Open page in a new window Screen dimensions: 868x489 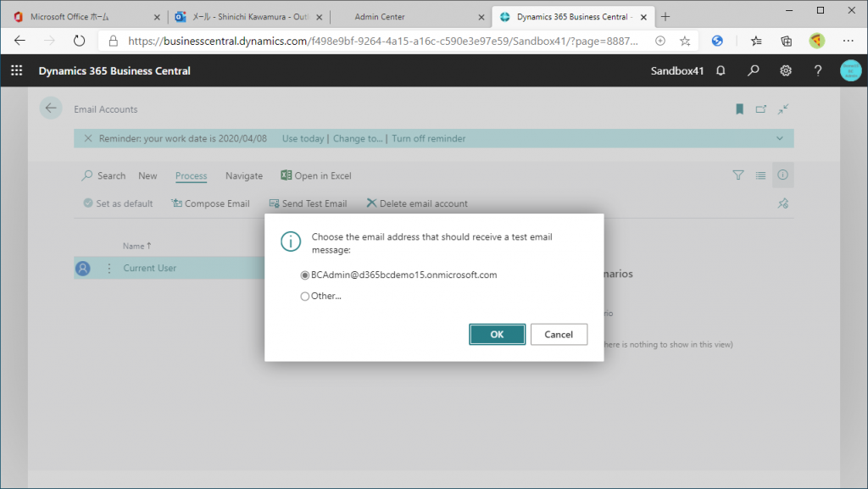point(761,109)
